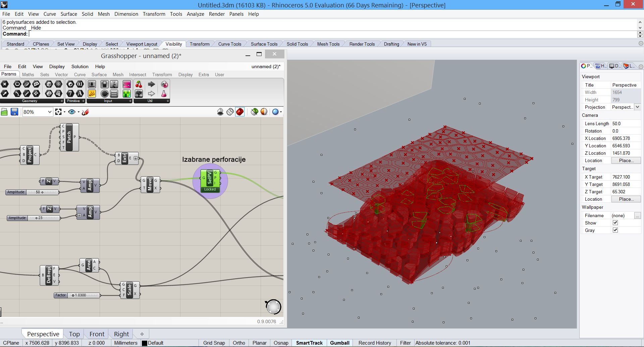Select the Integer (7) primitive icon
This screenshot has width=644, height=347.
point(70,93)
